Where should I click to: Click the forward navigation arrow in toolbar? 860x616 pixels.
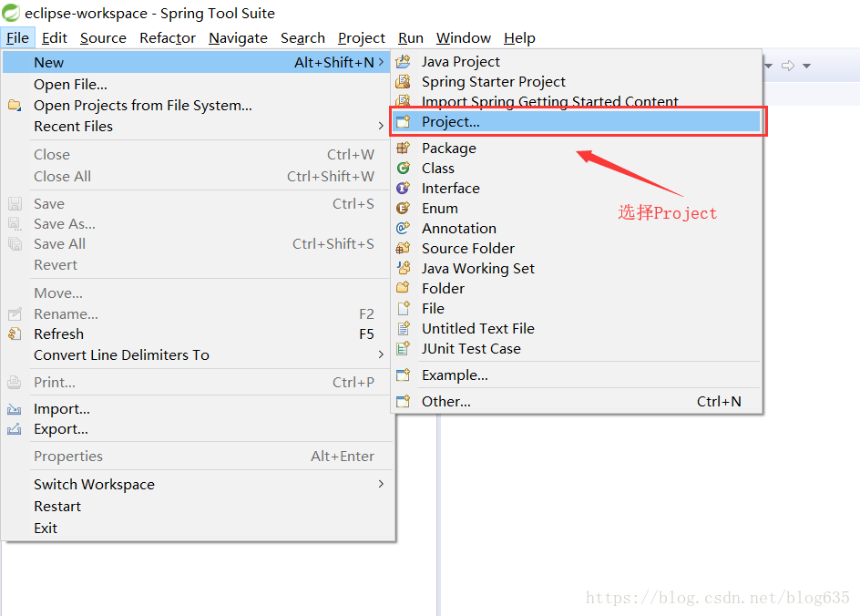click(788, 66)
